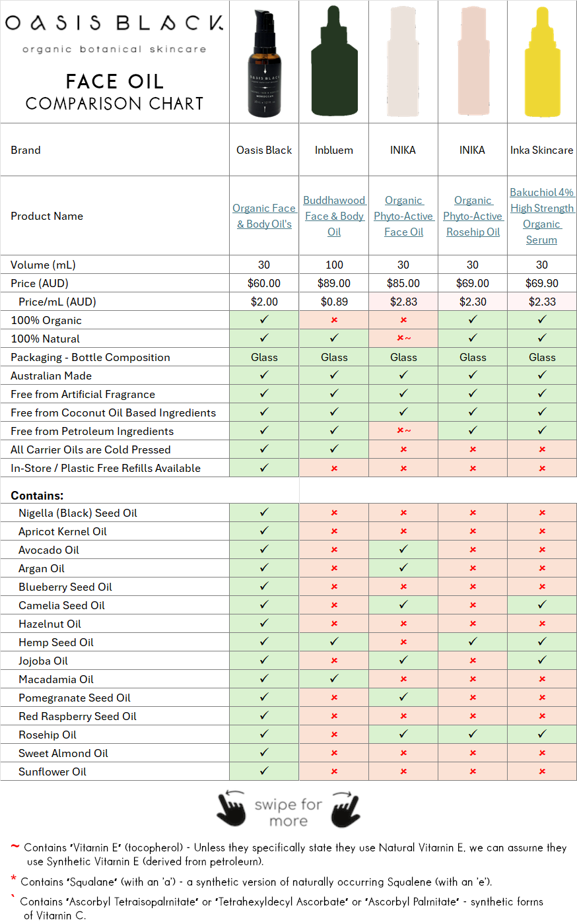Click INIKA Rosehip Oil check for Hemp Seed Oil
Viewport: 577px width, 924px height.
(x=473, y=642)
